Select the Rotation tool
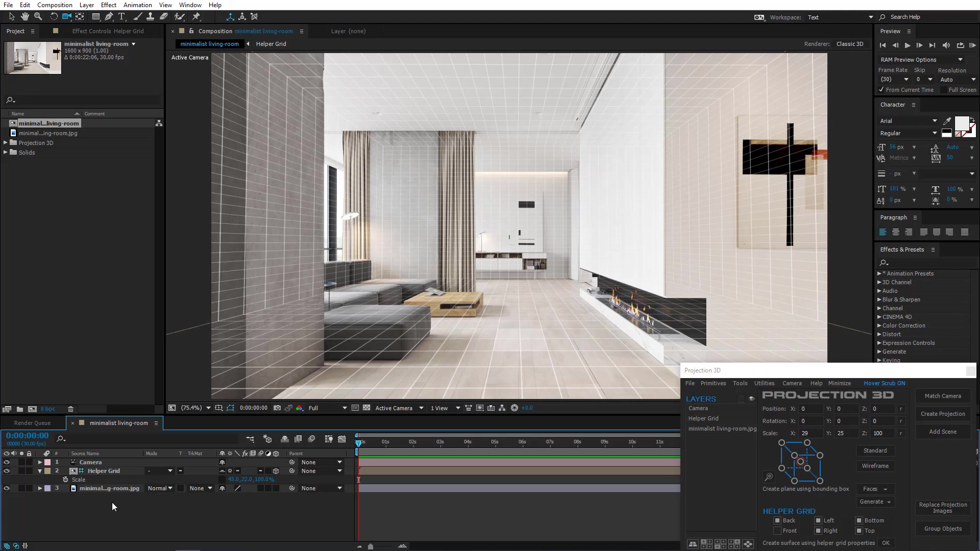The image size is (980, 551). [x=54, y=16]
